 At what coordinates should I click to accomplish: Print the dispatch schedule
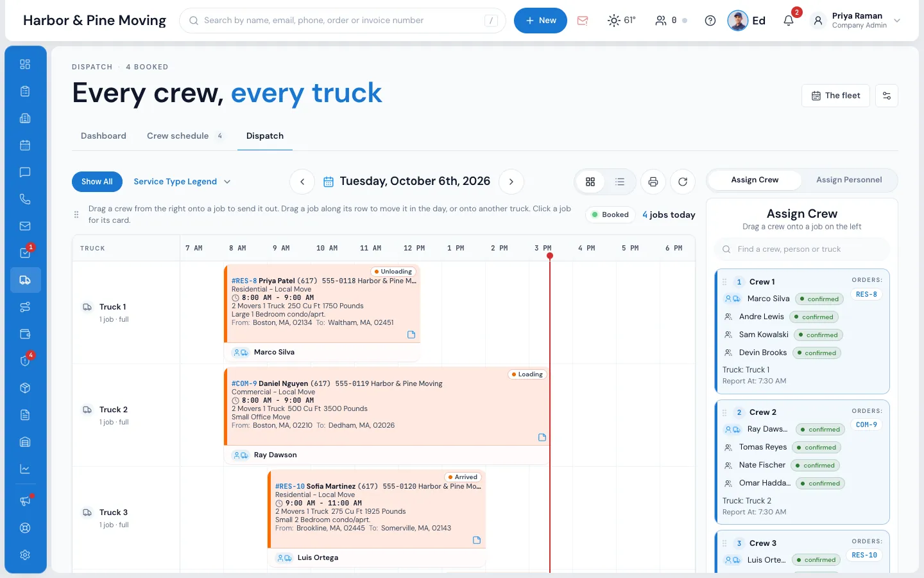[653, 182]
